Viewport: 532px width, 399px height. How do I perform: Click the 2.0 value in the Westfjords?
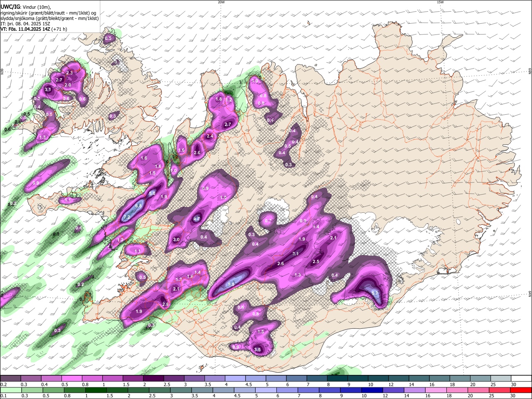click(x=68, y=85)
